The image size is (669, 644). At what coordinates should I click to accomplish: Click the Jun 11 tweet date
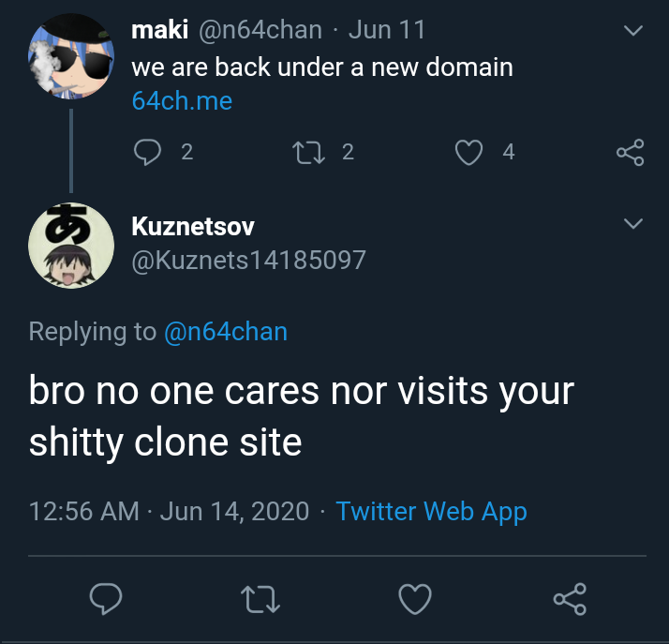click(386, 30)
